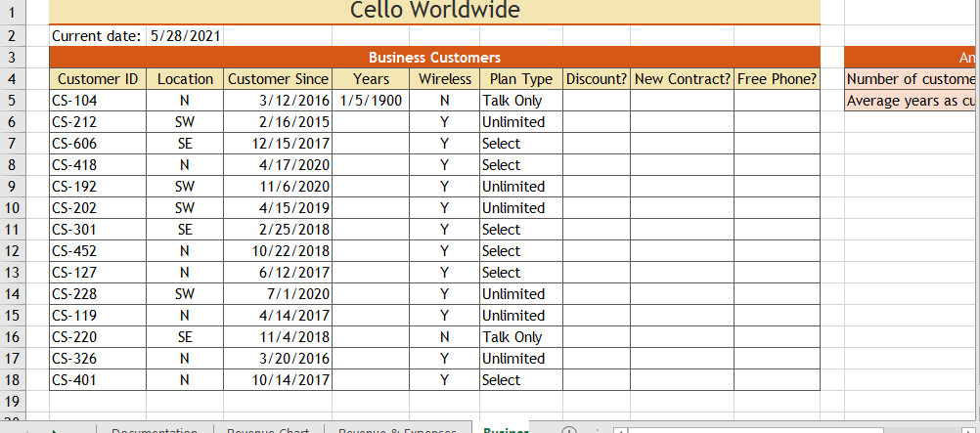
Task: Select row 5 header
Action: point(12,101)
